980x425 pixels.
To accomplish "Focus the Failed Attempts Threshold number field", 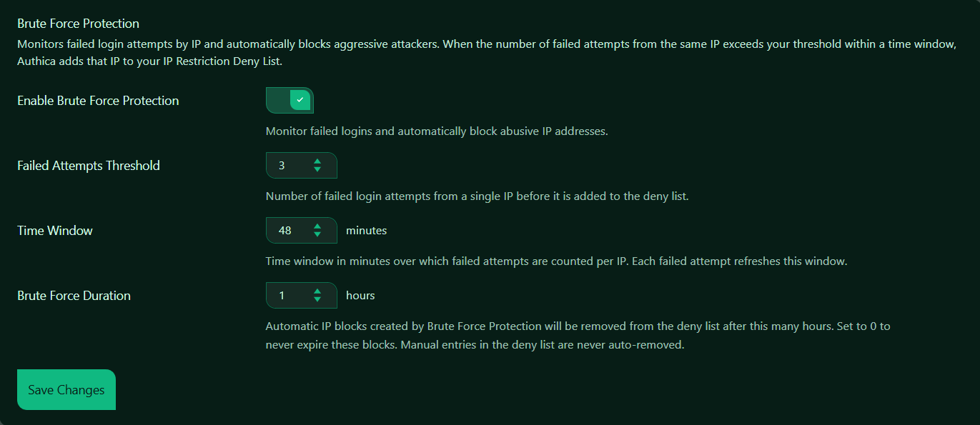I will pos(289,166).
